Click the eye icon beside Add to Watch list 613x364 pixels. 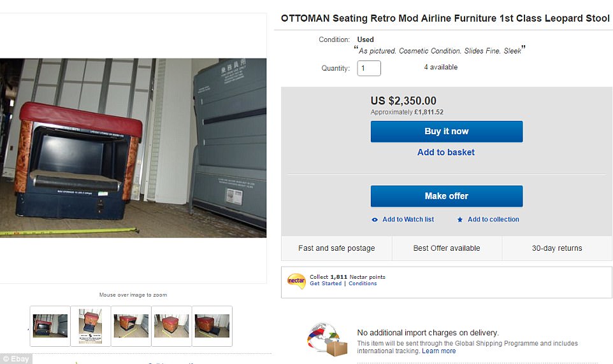(x=375, y=220)
